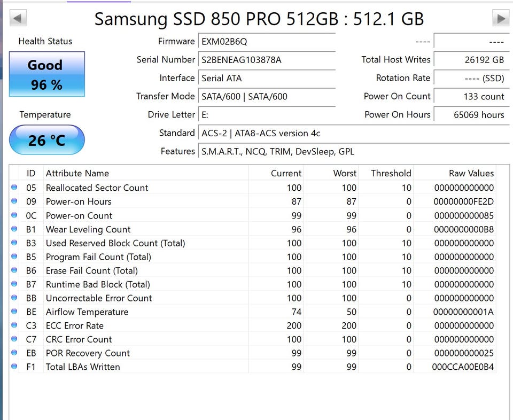Click the Drive Letter field E:
Image resolution: width=513 pixels, height=420 pixels.
click(267, 115)
